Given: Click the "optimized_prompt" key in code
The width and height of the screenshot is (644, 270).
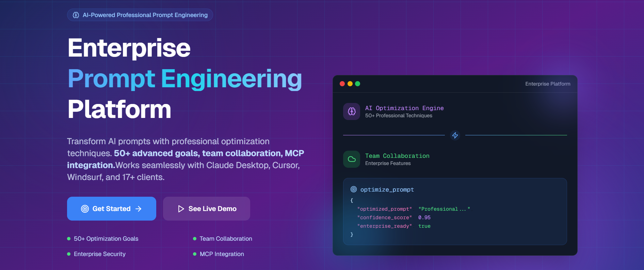Looking at the screenshot, I should 385,209.
